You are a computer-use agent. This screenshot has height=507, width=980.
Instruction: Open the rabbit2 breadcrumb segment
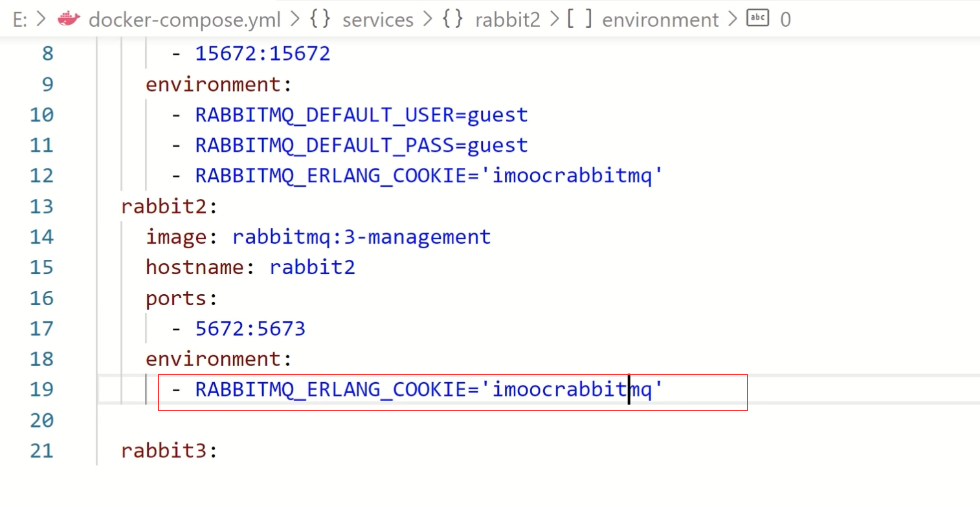pyautogui.click(x=507, y=20)
